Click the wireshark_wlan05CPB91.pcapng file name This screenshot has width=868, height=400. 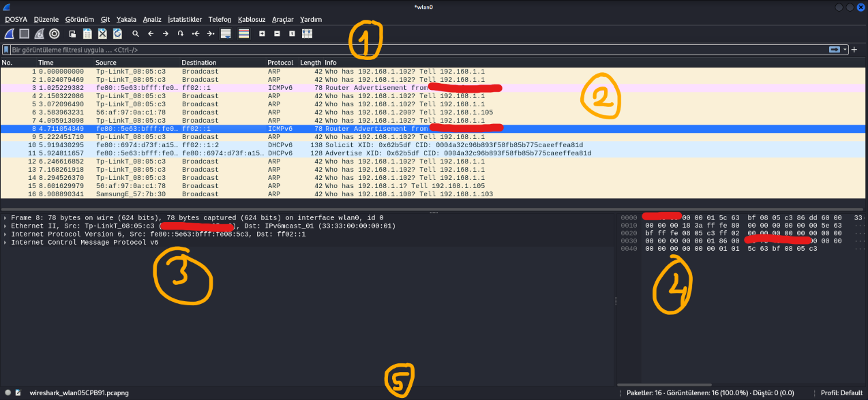[79, 393]
